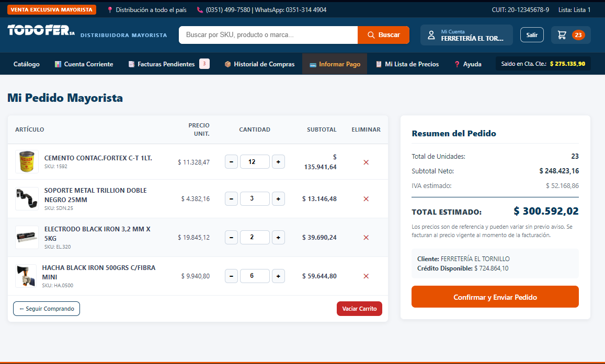Click quantity field showing 12 for cement
This screenshot has width=605, height=364.
(255, 162)
